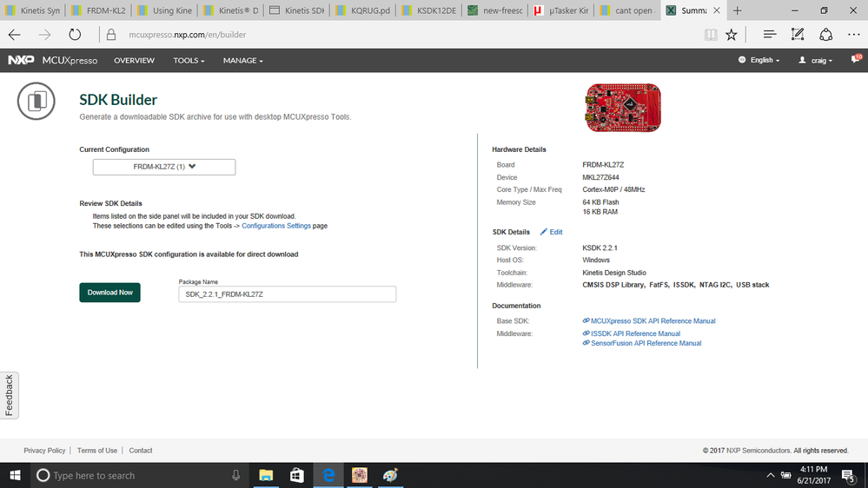Click the NXP logo in navbar
Screen dimensions: 868x488
[x=21, y=60]
